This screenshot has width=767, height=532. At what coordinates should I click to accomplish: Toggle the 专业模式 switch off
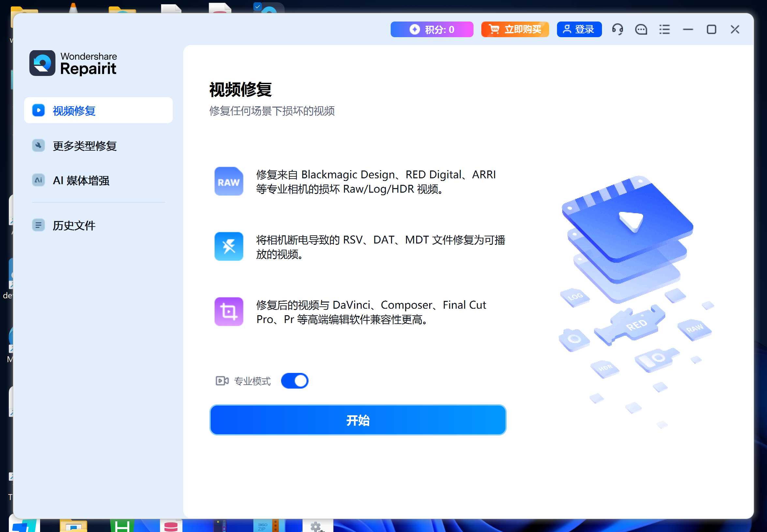coord(294,381)
